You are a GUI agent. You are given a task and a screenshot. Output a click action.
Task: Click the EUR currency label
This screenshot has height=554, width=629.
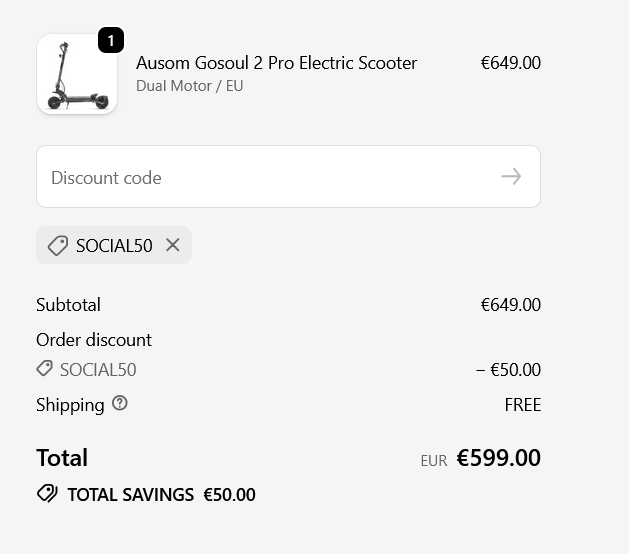pyautogui.click(x=434, y=461)
